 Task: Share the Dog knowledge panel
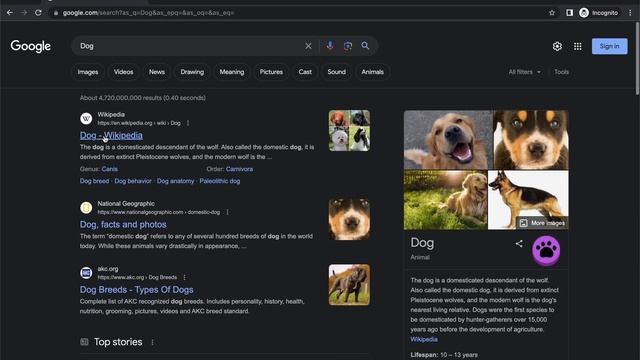[519, 244]
